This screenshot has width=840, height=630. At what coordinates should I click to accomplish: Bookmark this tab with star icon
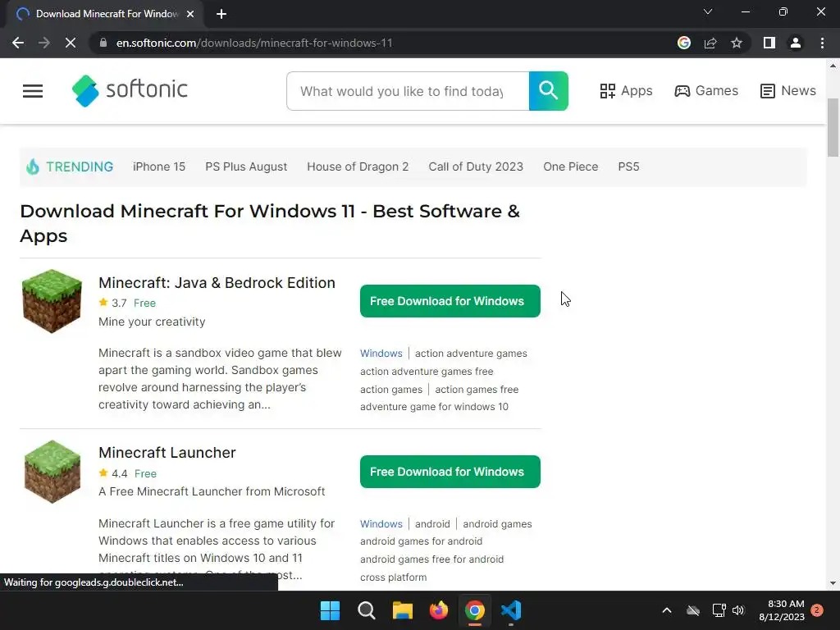click(x=737, y=43)
